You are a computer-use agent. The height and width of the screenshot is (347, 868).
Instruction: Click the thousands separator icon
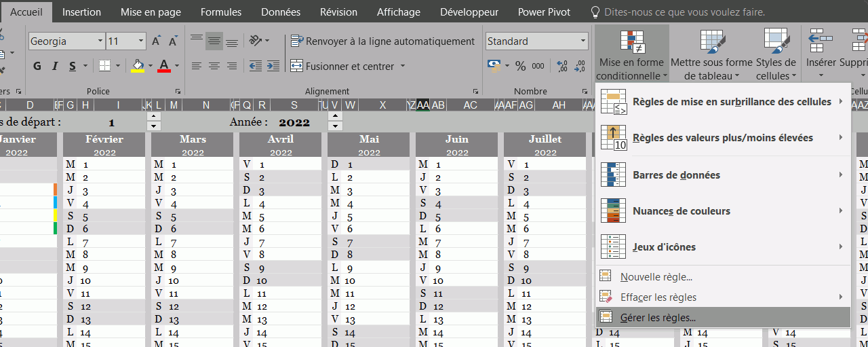pos(538,66)
